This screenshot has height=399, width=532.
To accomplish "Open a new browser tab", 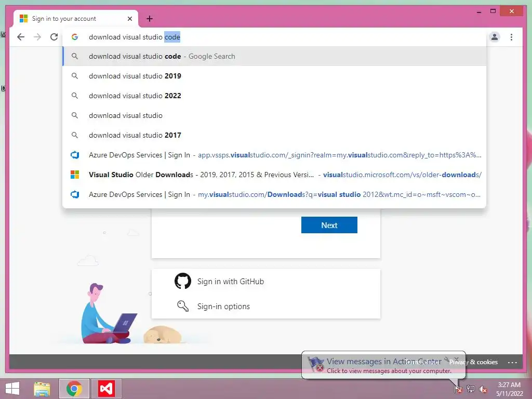I will tap(150, 19).
